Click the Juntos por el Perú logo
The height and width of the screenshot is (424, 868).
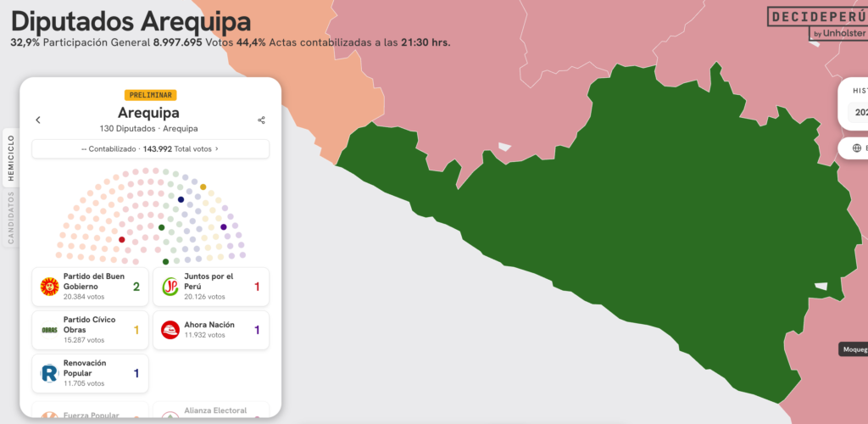pyautogui.click(x=170, y=287)
